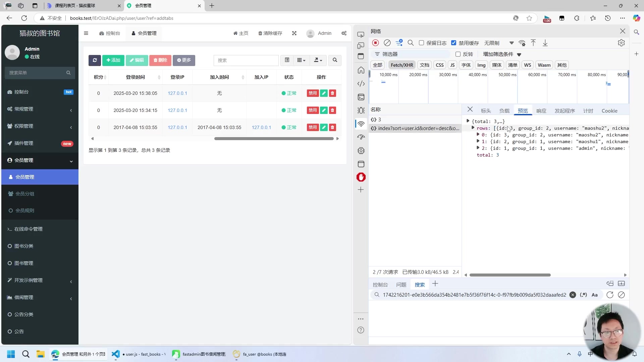This screenshot has height=362, width=644.
Task: Open the add filter conditions dropdown
Action: pos(502,54)
